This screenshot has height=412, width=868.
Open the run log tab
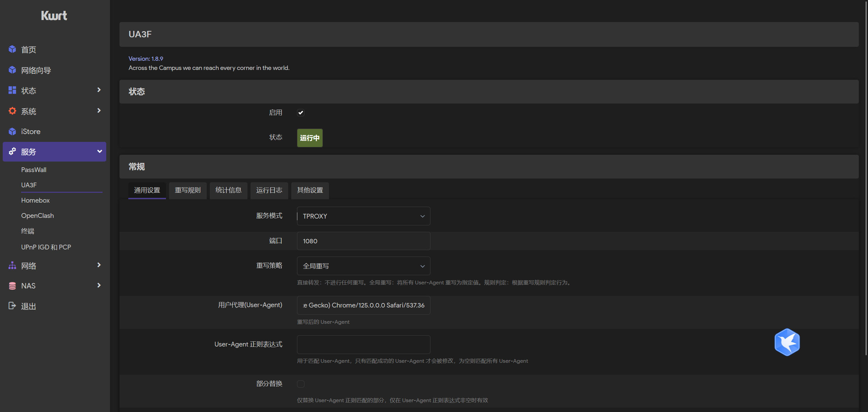269,190
